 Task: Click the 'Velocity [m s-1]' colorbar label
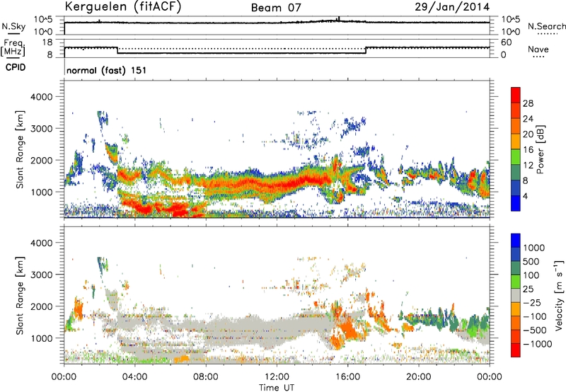(x=559, y=295)
